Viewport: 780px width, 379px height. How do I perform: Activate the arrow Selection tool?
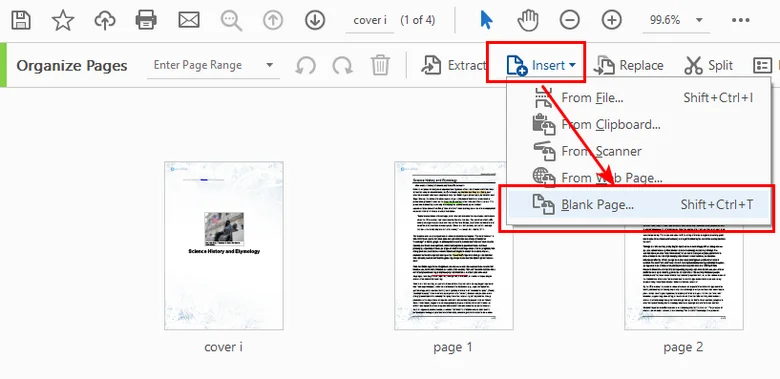pos(486,20)
